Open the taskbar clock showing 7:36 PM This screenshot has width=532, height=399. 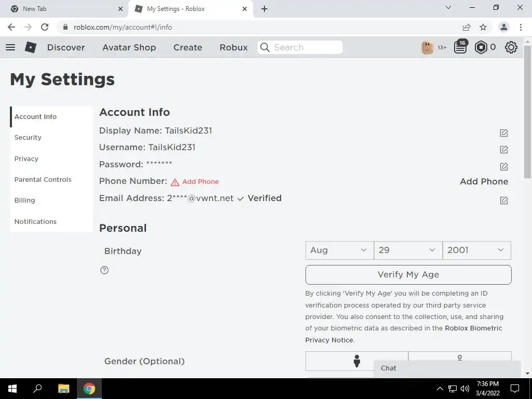(488, 389)
